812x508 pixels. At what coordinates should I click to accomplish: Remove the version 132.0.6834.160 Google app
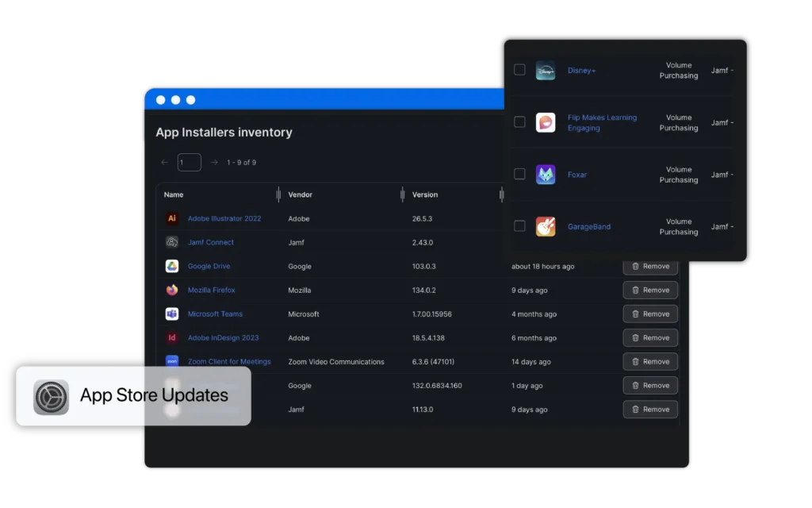click(650, 386)
